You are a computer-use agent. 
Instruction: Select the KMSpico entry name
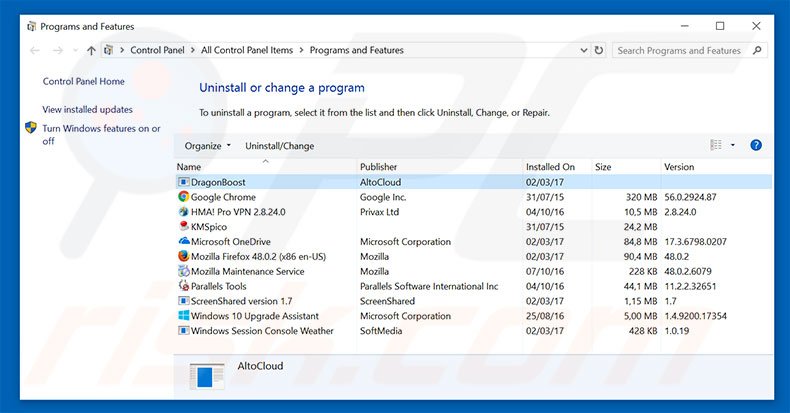209,227
